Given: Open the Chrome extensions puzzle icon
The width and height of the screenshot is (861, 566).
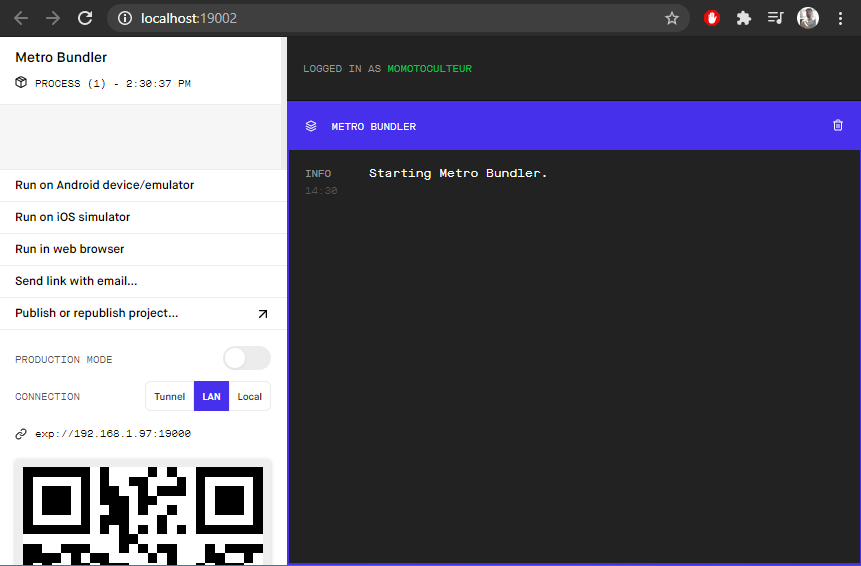Looking at the screenshot, I should (743, 18).
